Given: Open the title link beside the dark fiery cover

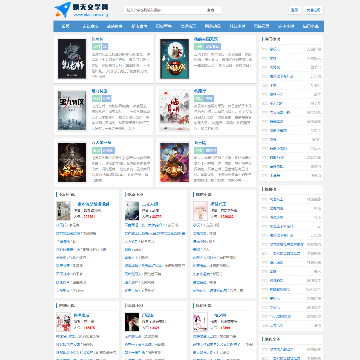Looking at the screenshot, I should [101, 143].
